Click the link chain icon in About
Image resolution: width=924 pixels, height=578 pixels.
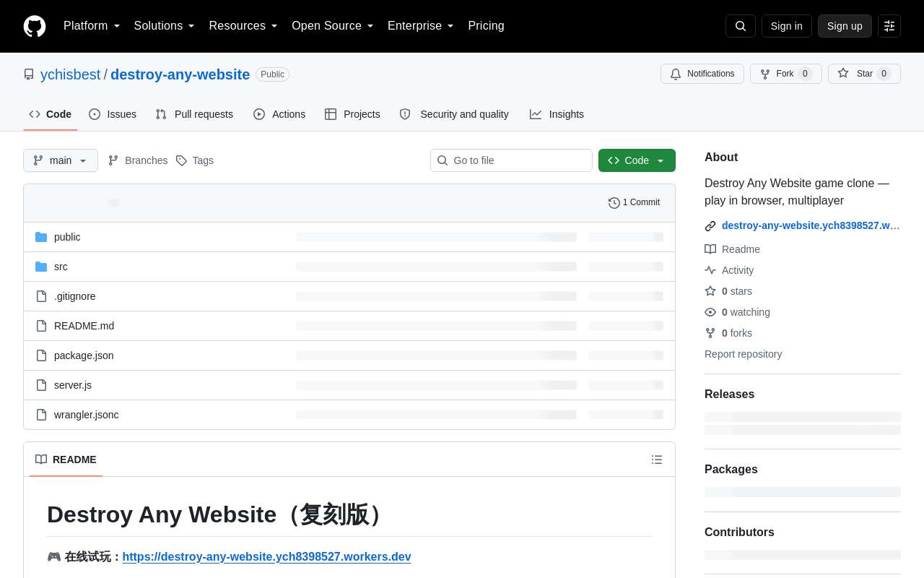(710, 226)
